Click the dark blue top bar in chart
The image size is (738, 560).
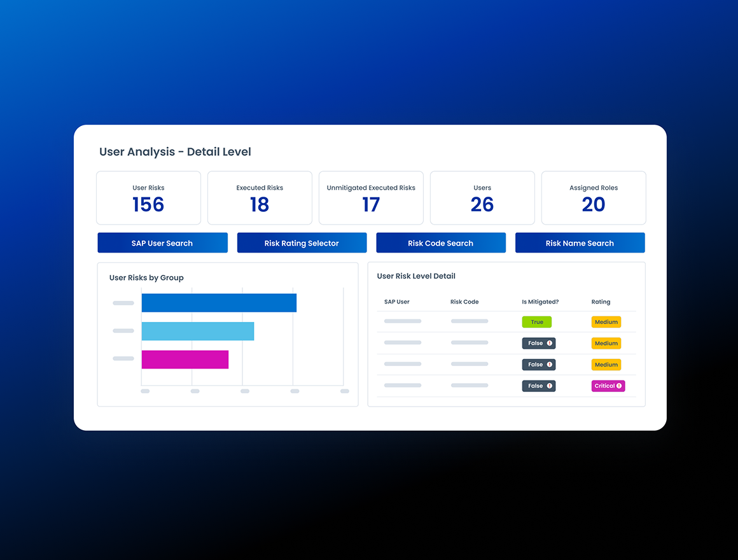click(219, 302)
